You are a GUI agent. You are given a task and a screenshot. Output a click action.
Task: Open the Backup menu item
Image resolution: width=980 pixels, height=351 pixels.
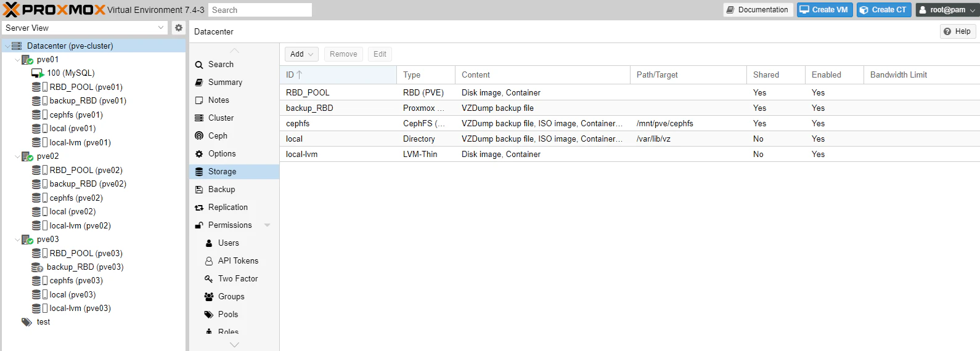tap(234, 190)
